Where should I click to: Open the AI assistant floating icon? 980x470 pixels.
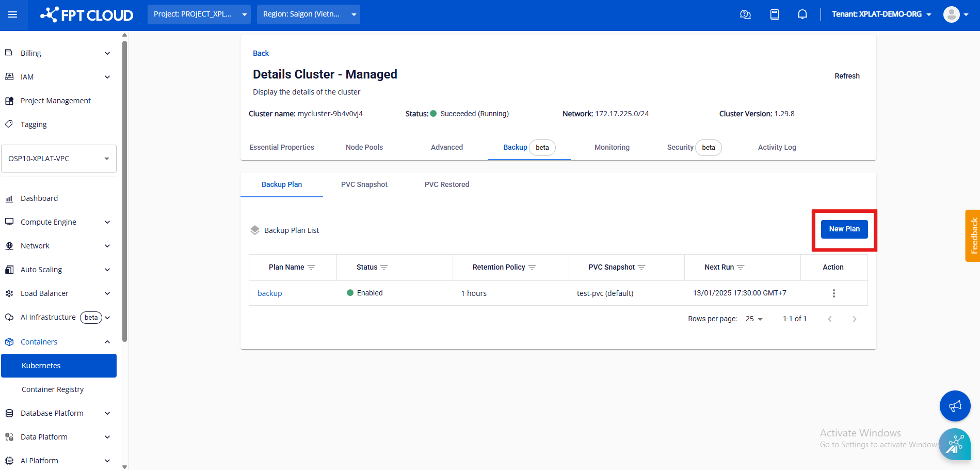[x=955, y=444]
